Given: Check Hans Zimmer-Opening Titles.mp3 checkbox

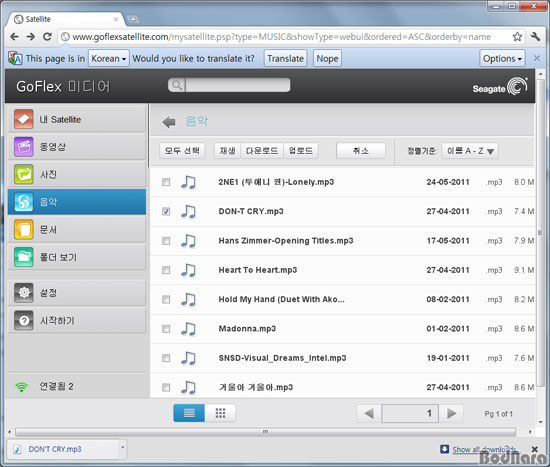Looking at the screenshot, I should (x=166, y=241).
